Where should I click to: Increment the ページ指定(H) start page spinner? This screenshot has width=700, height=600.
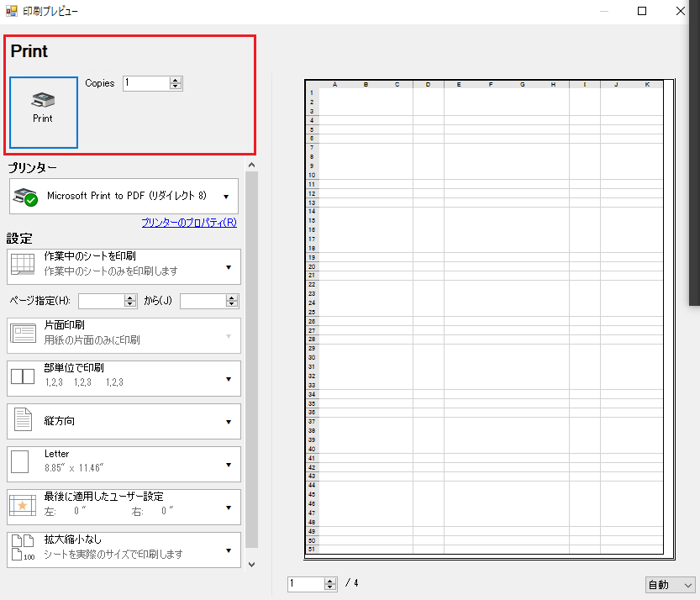[130, 297]
